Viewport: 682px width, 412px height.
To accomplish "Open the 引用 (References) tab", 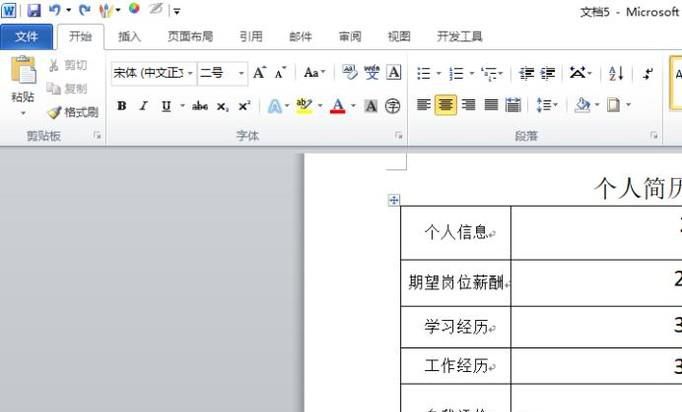I will point(251,37).
